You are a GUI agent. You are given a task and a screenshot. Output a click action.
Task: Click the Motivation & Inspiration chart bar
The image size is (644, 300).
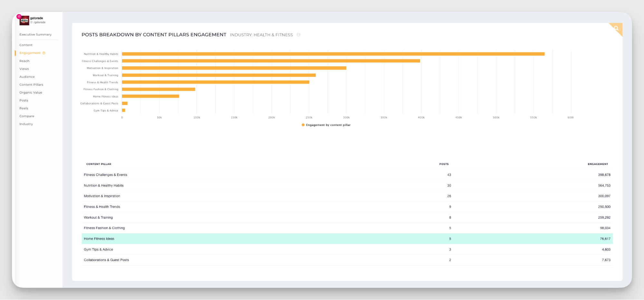pyautogui.click(x=234, y=68)
